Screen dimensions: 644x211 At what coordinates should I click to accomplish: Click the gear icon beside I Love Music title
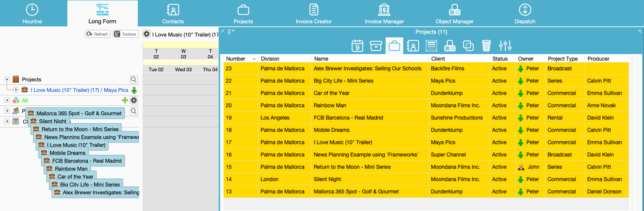click(147, 34)
